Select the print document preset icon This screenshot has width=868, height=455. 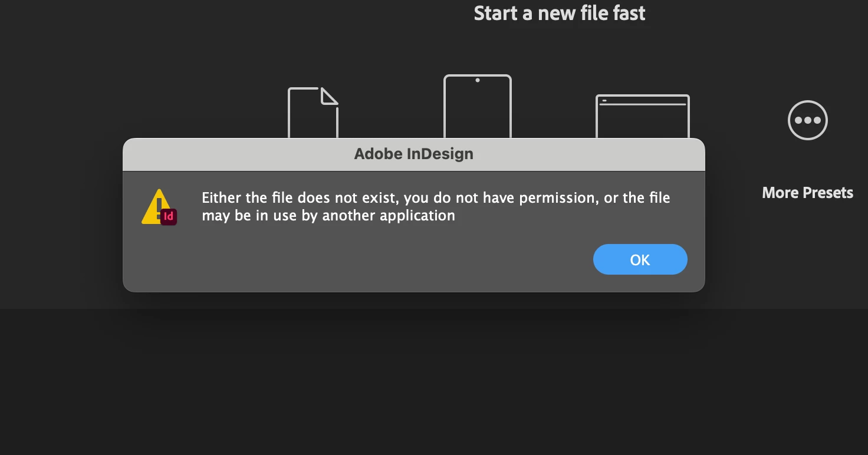(x=313, y=113)
